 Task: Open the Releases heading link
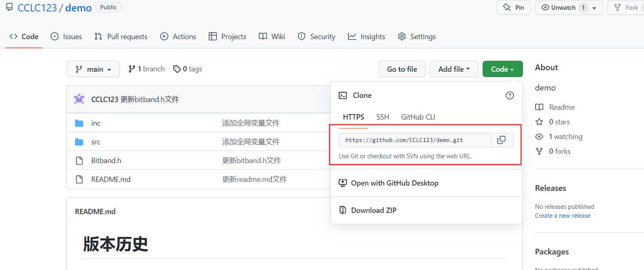click(x=551, y=188)
